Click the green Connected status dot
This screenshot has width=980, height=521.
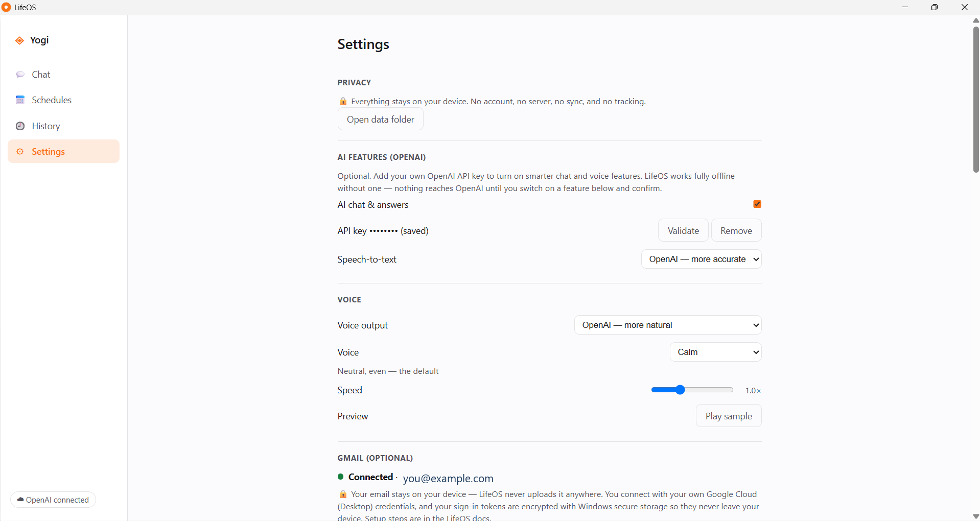pos(340,477)
